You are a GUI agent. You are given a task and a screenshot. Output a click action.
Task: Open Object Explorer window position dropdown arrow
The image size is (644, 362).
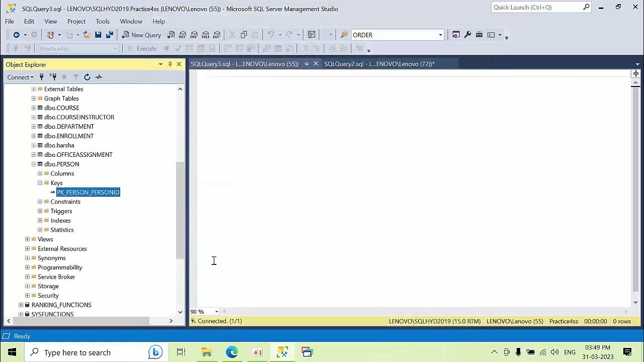coord(160,64)
